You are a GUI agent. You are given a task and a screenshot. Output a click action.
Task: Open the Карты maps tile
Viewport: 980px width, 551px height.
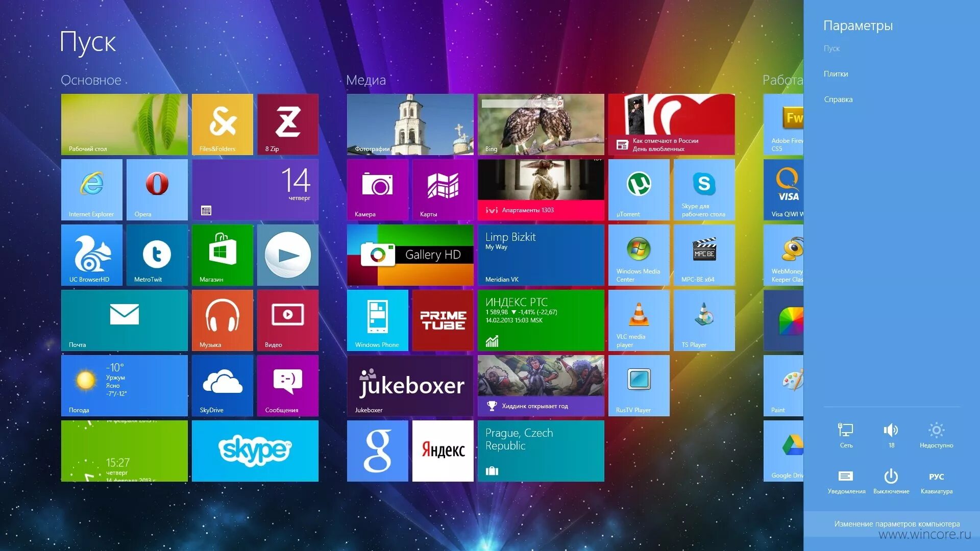[x=443, y=190]
